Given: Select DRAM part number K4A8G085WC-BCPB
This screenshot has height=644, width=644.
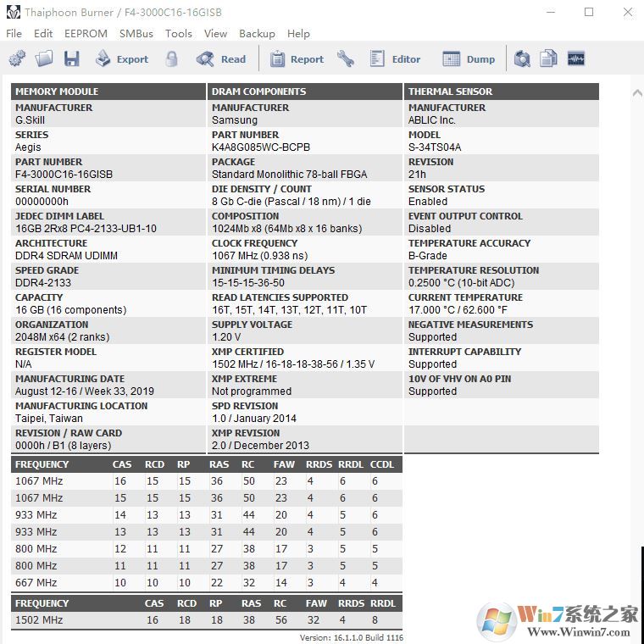Looking at the screenshot, I should [261, 147].
